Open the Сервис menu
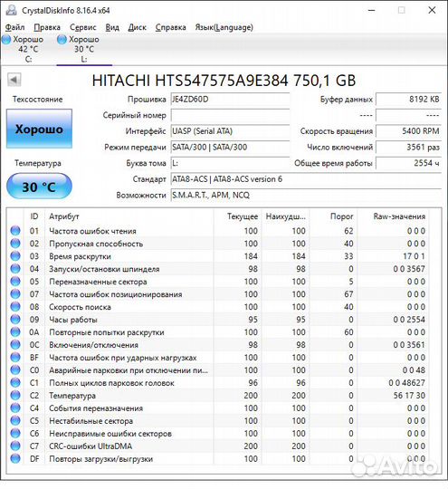The image size is (448, 489). pos(82,27)
